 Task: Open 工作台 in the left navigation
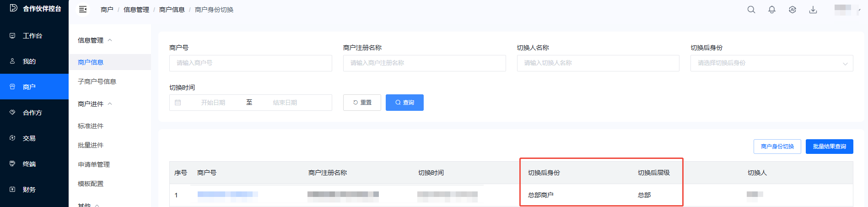pyautogui.click(x=32, y=36)
